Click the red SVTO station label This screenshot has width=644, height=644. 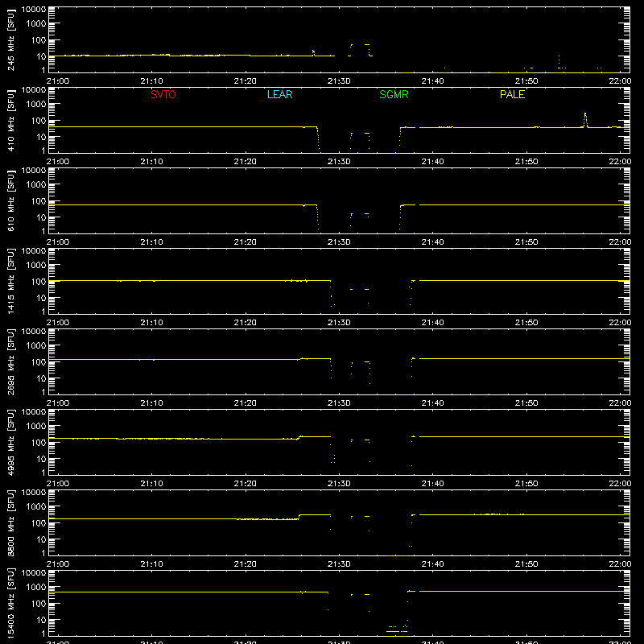click(x=163, y=94)
